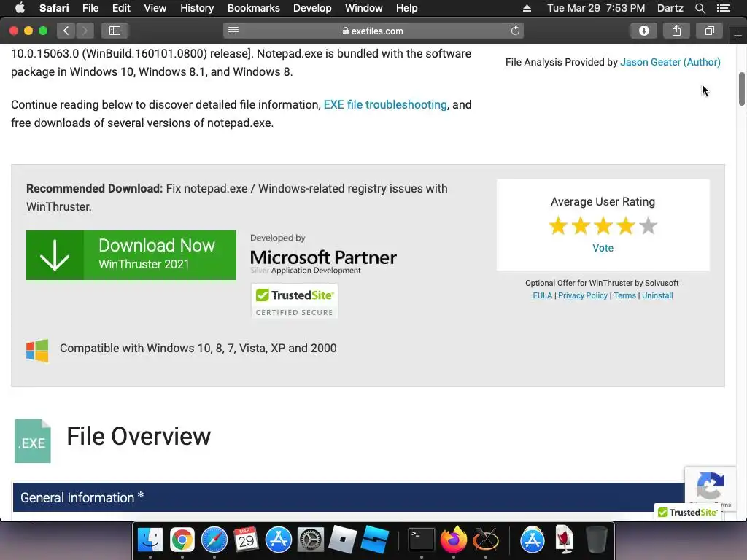Image resolution: width=747 pixels, height=560 pixels.
Task: Open the Share sheet icon
Action: click(x=676, y=31)
